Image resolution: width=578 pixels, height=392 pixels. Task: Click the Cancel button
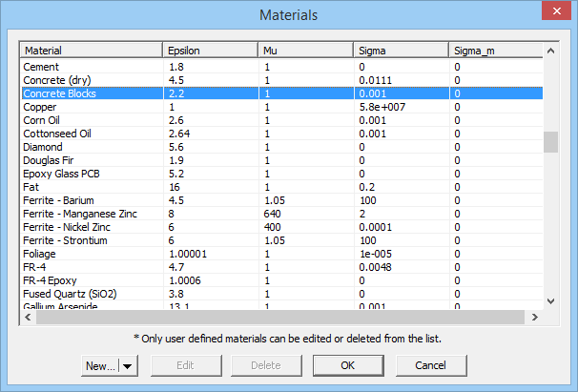coord(429,365)
